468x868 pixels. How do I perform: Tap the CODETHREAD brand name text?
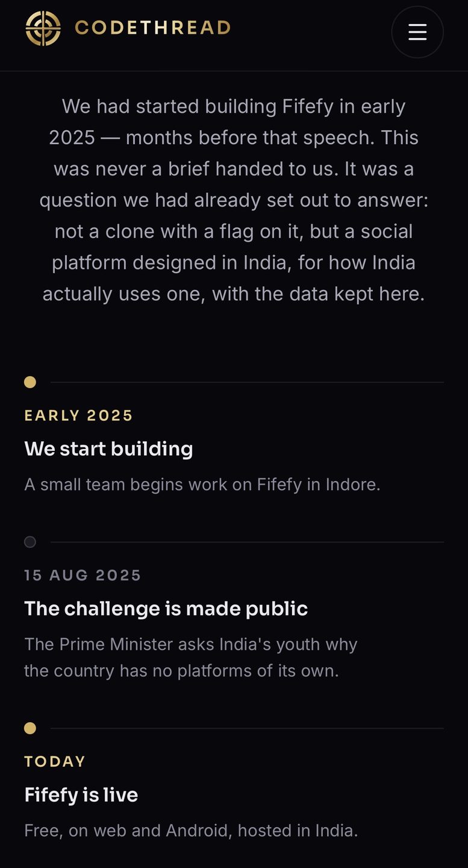(x=152, y=28)
